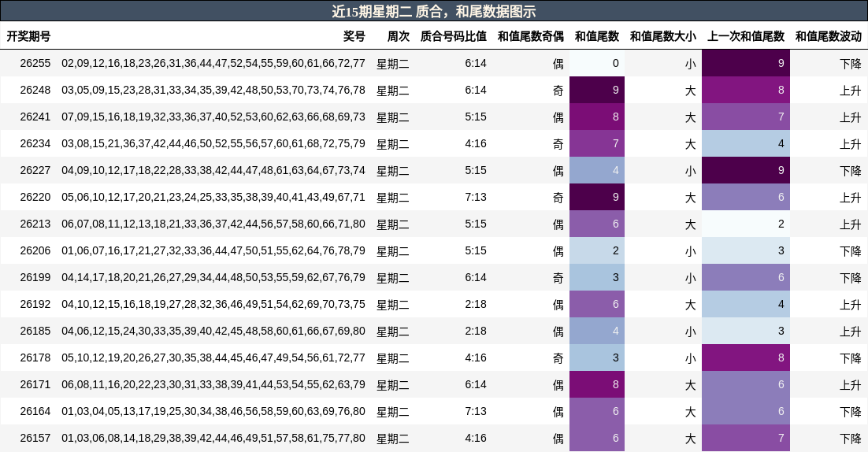
Task: Select the prize numbers starting 01,06,07,16
Action: coord(213,250)
